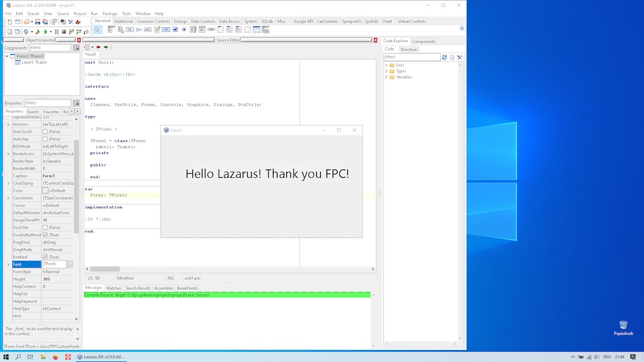Click the Font property ellipsis button
This screenshot has width=644, height=362.
pos(70,265)
